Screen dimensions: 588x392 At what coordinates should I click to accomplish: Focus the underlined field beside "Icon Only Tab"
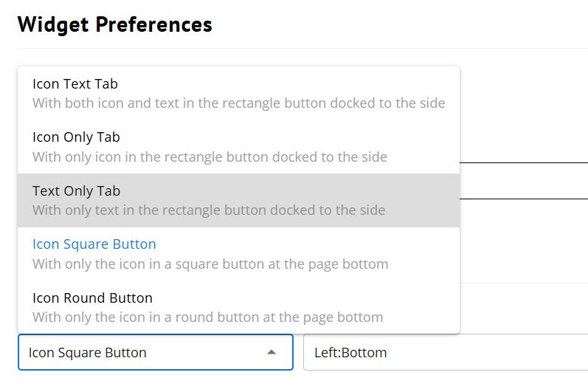(x=524, y=151)
